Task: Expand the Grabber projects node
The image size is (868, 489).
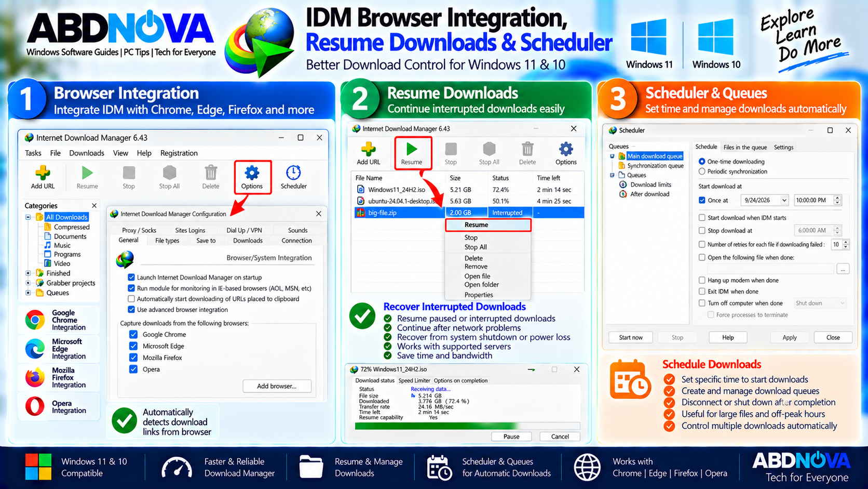Action: pyautogui.click(x=28, y=283)
